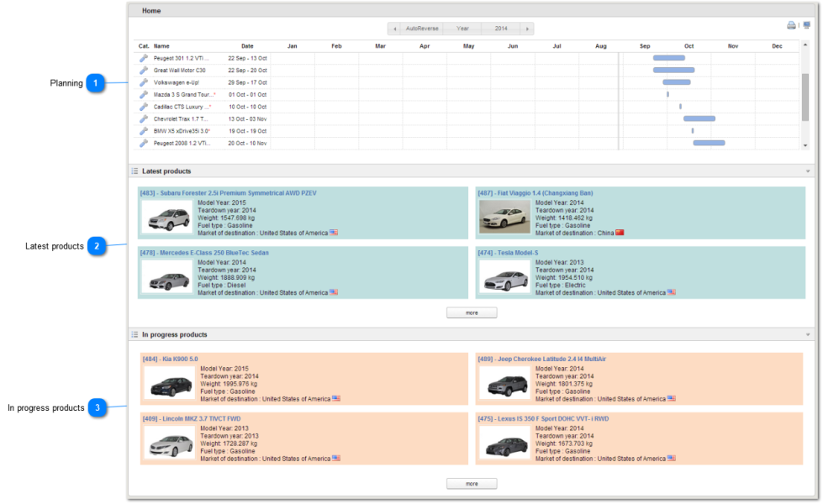Click the wrench icon for Chevrolet Trax 1.7

[x=143, y=119]
